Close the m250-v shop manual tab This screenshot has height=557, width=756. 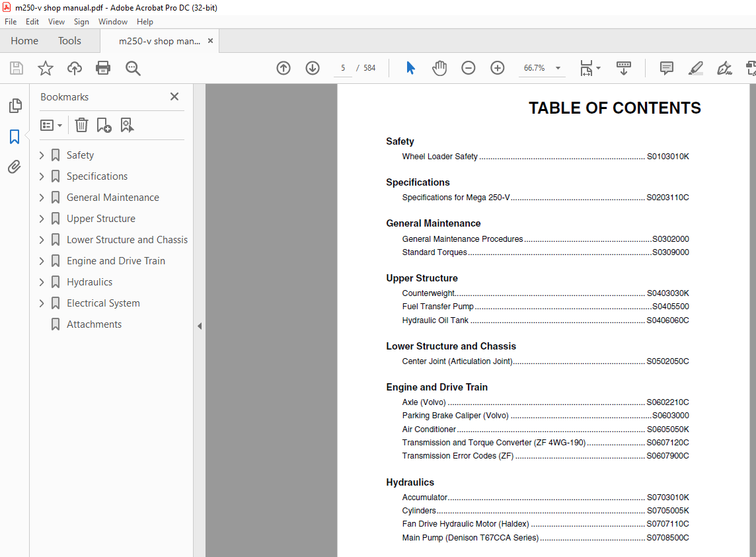[x=210, y=41]
